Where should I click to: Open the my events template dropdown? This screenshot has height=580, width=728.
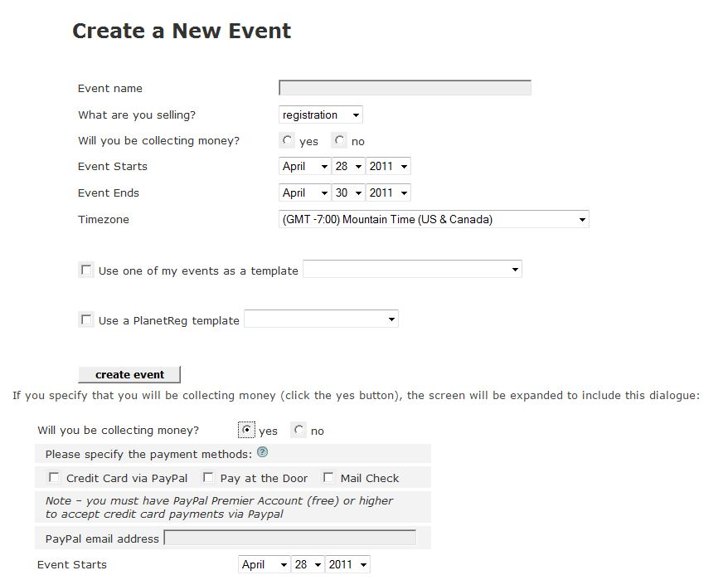click(412, 269)
